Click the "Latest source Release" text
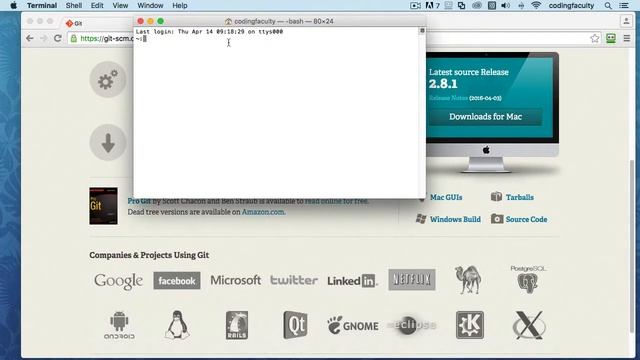 tap(469, 72)
